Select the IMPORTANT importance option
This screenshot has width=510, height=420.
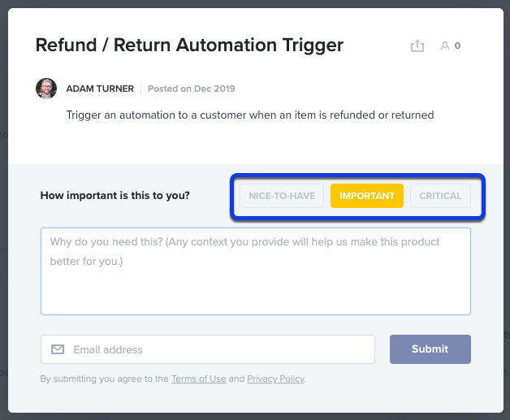tap(367, 196)
